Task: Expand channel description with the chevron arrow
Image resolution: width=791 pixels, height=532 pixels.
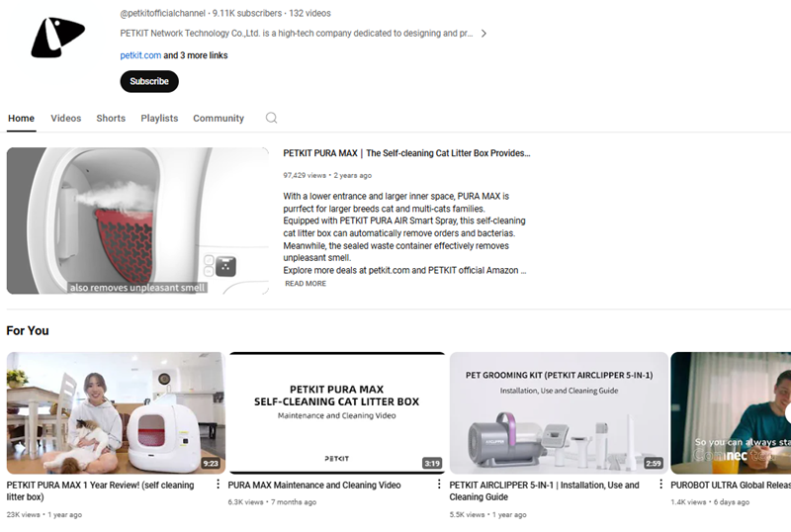Action: (x=483, y=34)
